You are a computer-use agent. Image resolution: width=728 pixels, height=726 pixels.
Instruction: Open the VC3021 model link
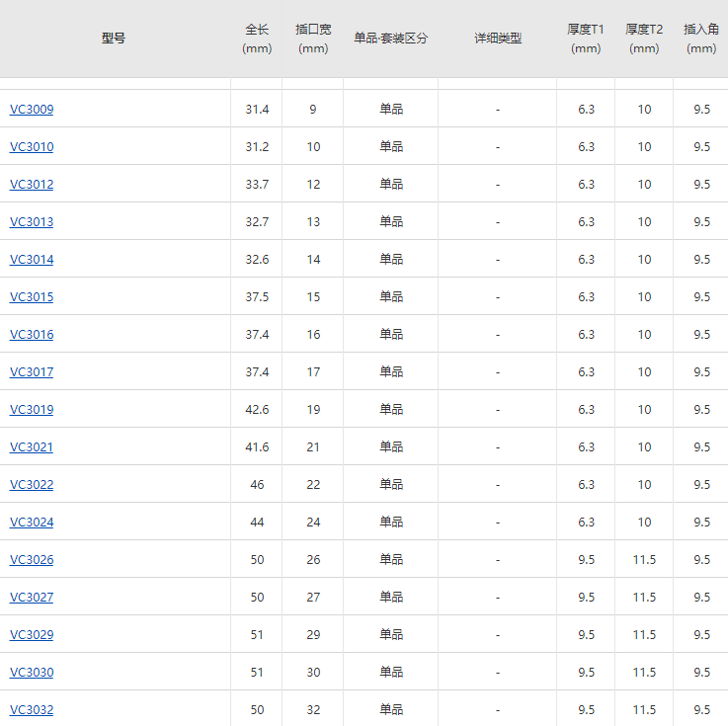[x=32, y=447]
